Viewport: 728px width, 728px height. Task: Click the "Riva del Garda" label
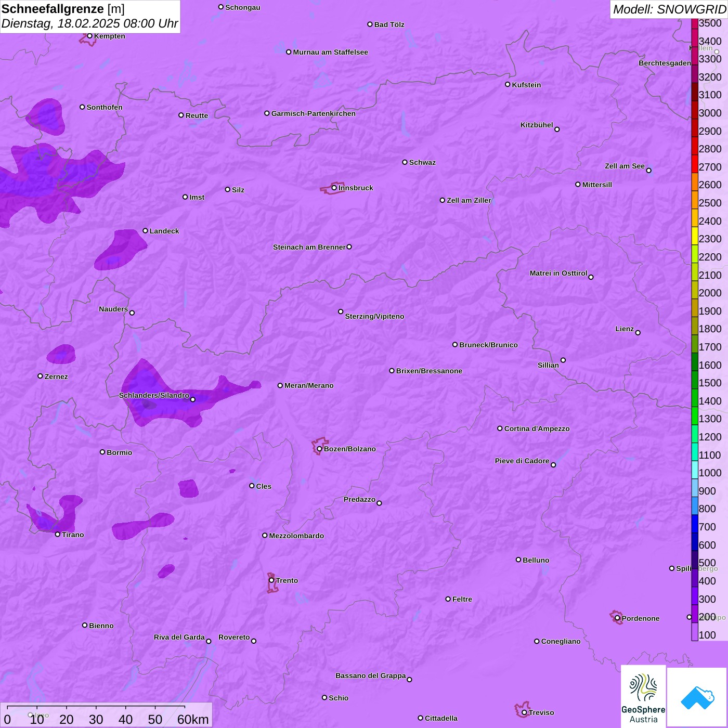coord(179,637)
